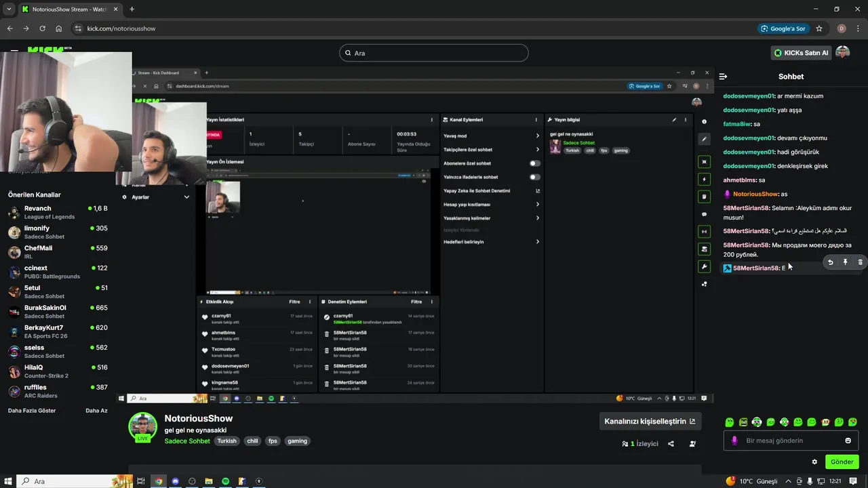Open the Chrome tab list dropdown
The image size is (868, 488).
coord(8,9)
